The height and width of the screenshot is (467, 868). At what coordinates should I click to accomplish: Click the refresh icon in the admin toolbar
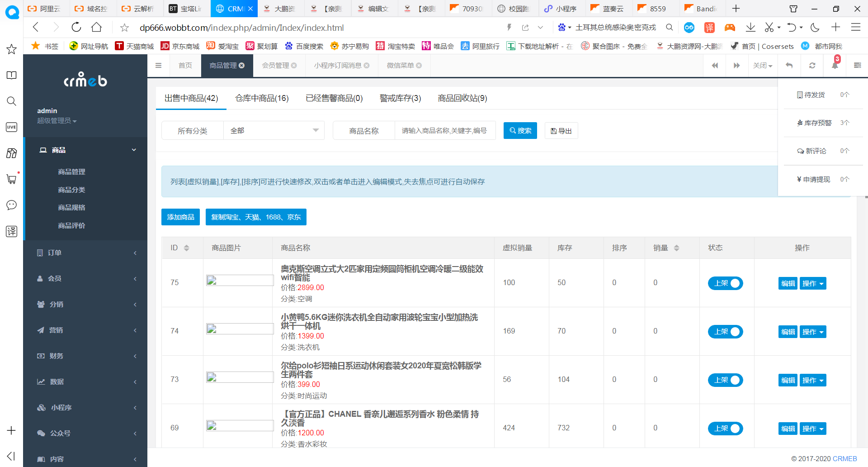pos(812,65)
